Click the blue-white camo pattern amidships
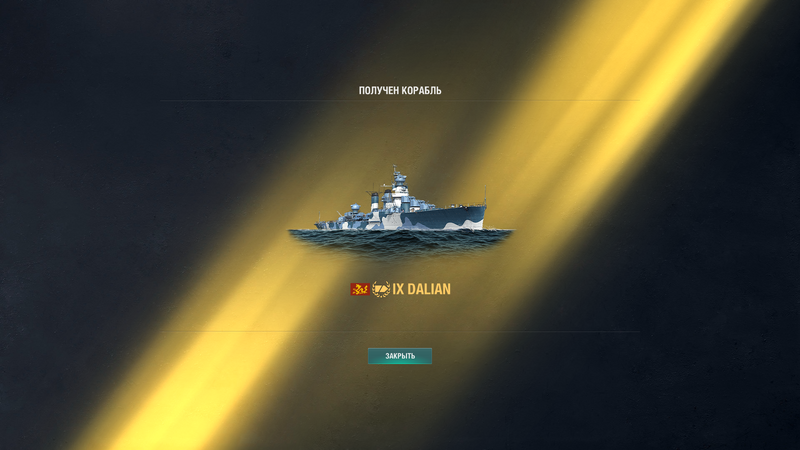Image resolution: width=800 pixels, height=450 pixels. point(393,220)
